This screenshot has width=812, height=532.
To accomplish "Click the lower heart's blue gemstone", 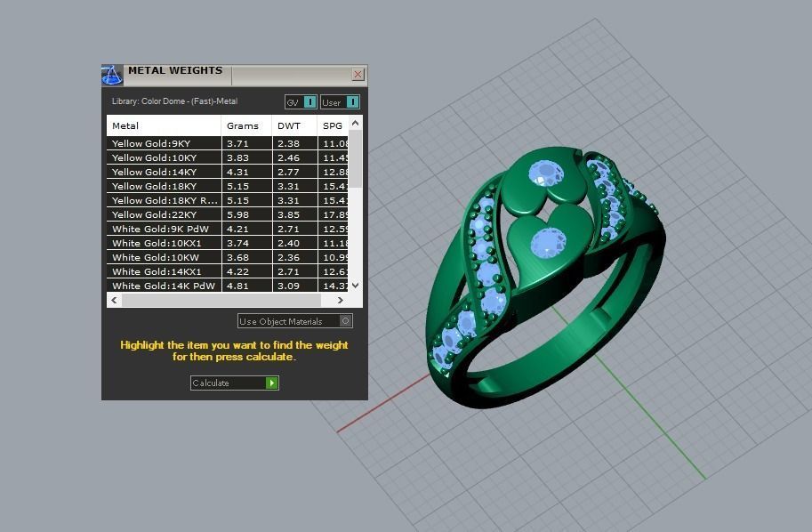I will coord(549,243).
